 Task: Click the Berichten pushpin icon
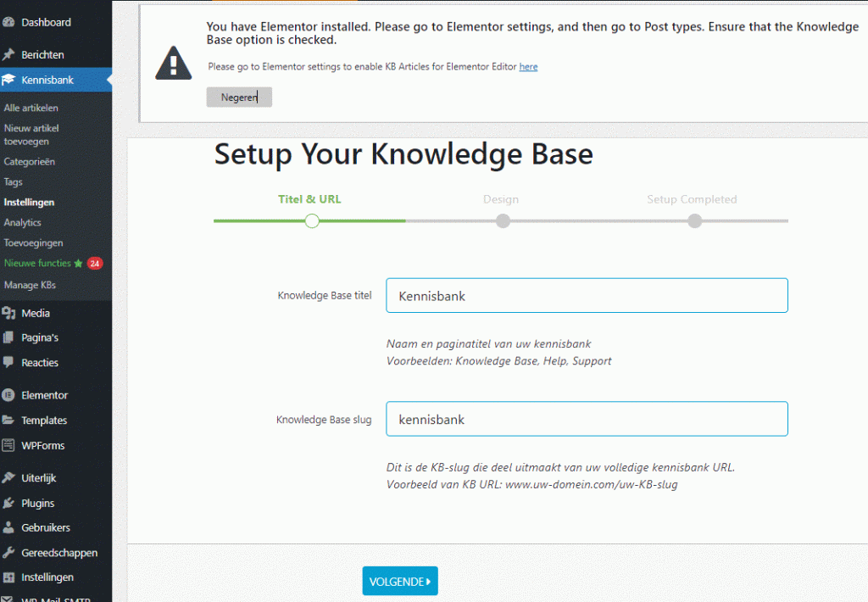[8, 54]
